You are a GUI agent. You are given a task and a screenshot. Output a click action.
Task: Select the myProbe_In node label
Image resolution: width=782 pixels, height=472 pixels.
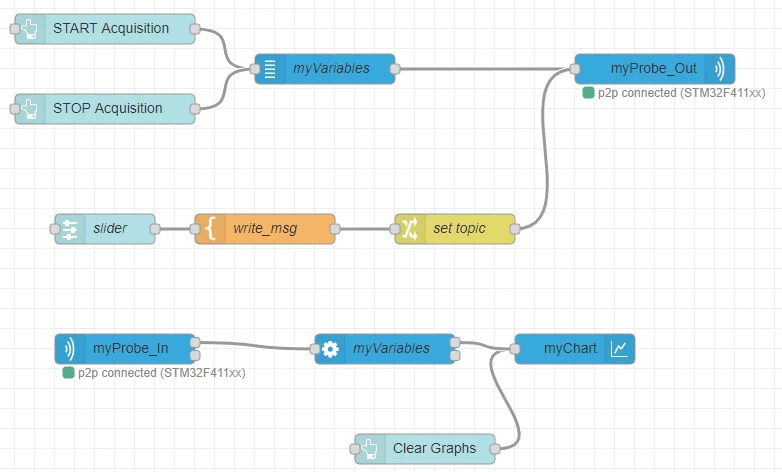tap(130, 348)
